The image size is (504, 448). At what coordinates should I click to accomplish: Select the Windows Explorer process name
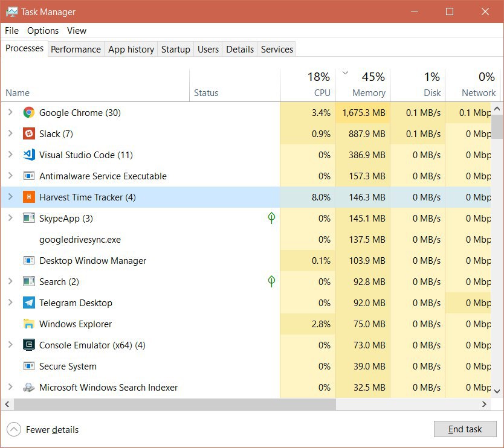tap(76, 324)
